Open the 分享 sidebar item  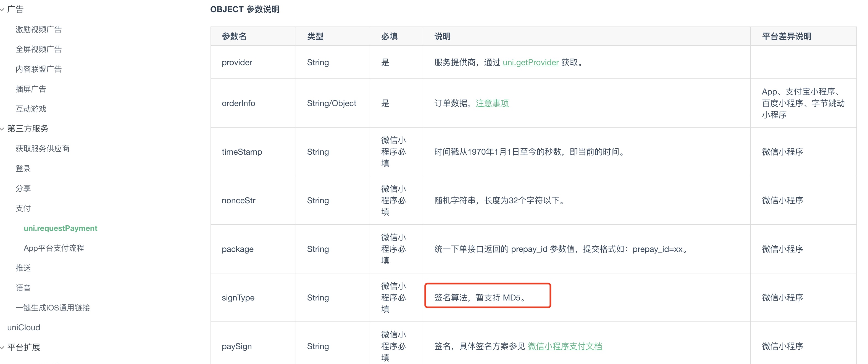(x=23, y=188)
